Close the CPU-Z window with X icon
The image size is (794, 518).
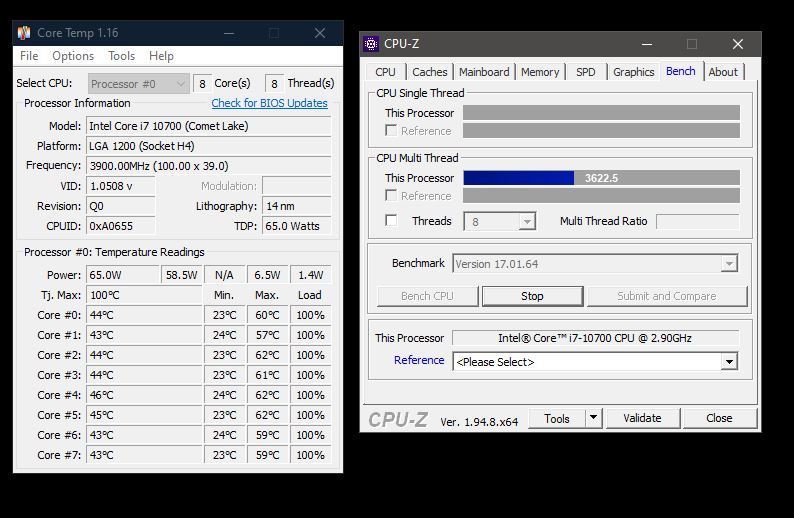737,44
